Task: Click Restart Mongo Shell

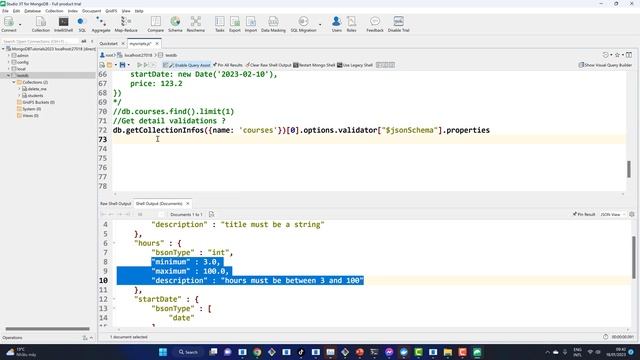Action: [x=314, y=65]
